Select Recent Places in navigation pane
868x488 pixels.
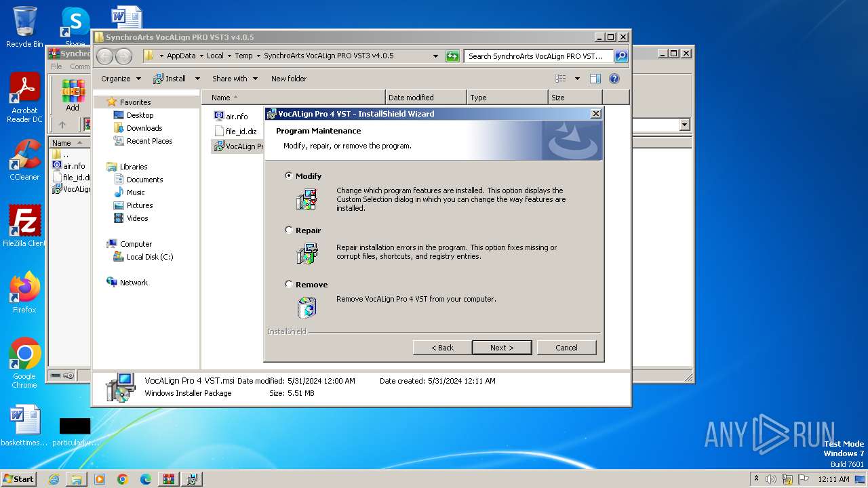[149, 141]
